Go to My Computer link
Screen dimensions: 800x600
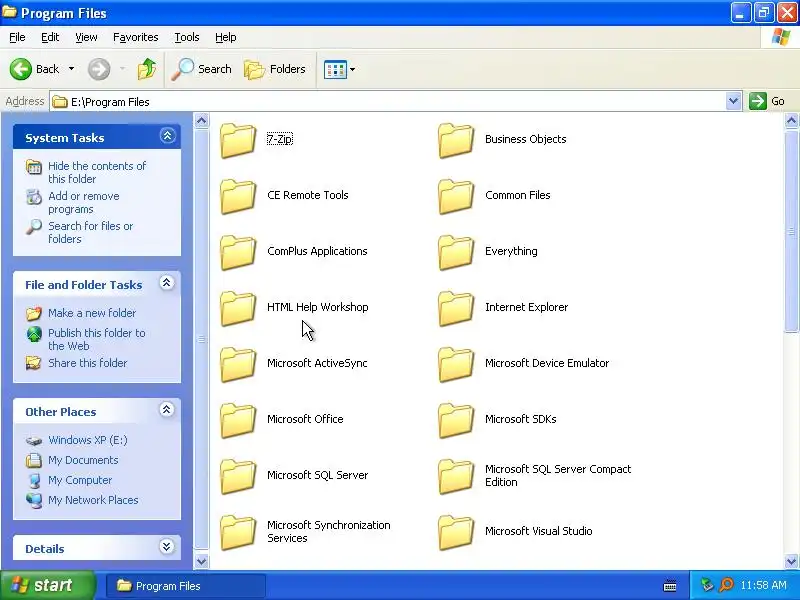80,480
